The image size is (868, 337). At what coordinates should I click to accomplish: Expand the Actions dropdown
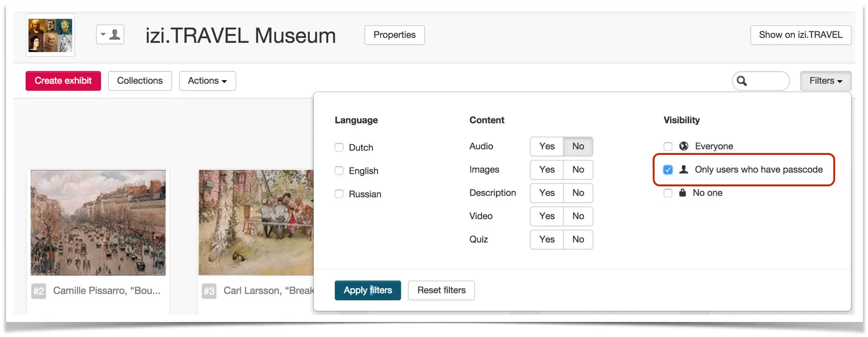[x=207, y=81]
